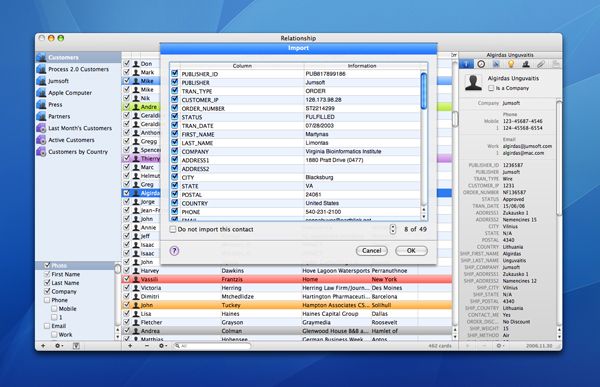Click the Algirdas Unguvaitis contact photo placeholder

[473, 83]
